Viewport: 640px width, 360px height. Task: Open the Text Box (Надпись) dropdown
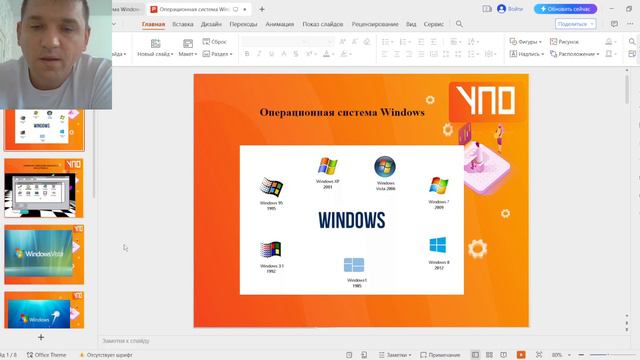click(x=527, y=54)
